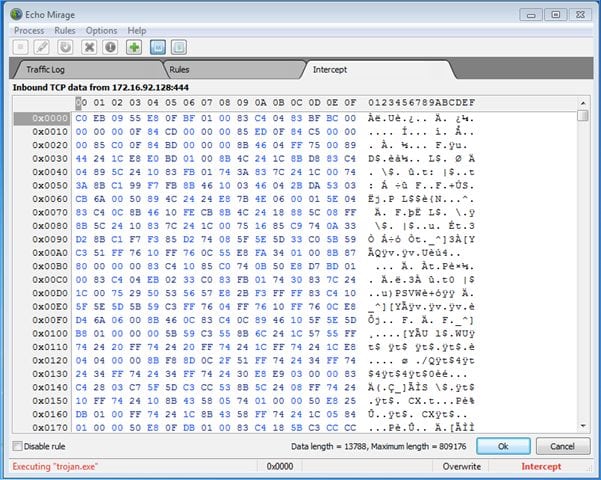
Task: Open the Process menu
Action: coord(29,31)
